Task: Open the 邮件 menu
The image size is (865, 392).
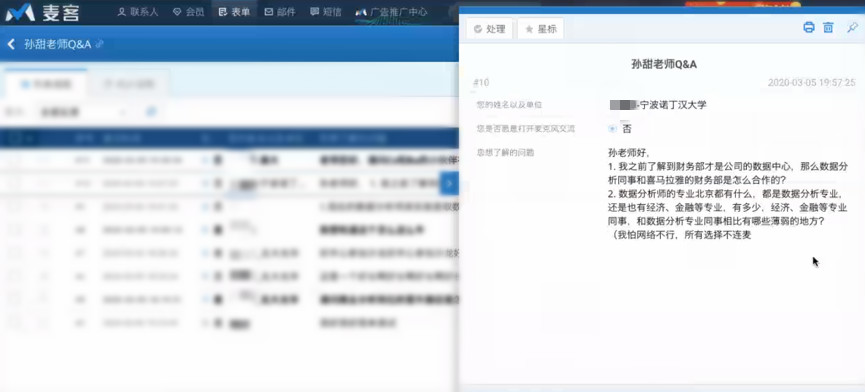Action: click(x=280, y=12)
